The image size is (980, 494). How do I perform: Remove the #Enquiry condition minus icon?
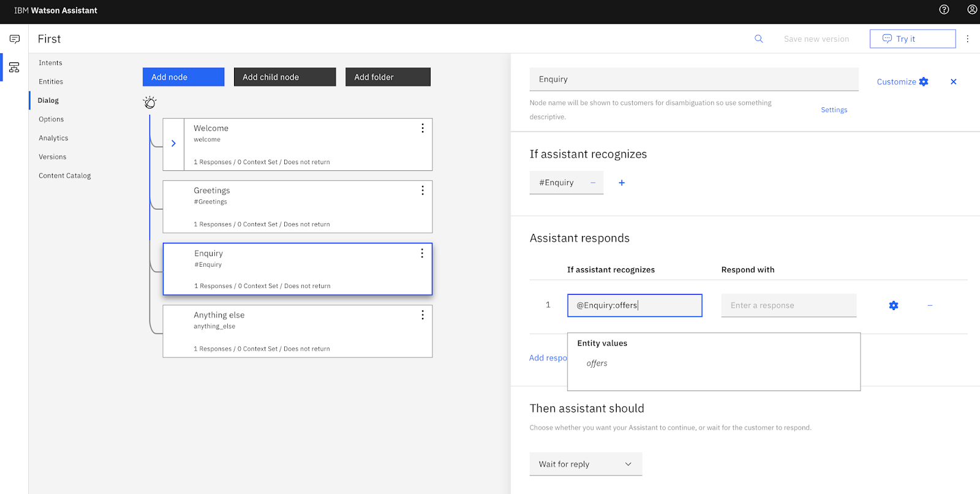(593, 183)
